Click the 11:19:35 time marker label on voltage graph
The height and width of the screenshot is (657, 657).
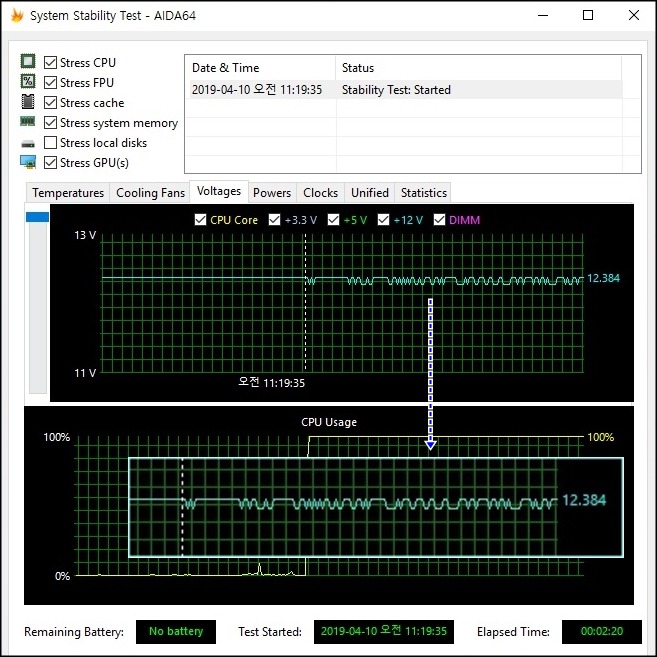click(272, 383)
